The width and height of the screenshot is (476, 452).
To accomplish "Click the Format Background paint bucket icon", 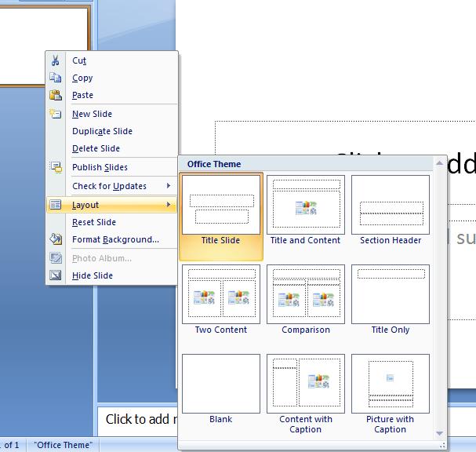I will click(x=56, y=239).
